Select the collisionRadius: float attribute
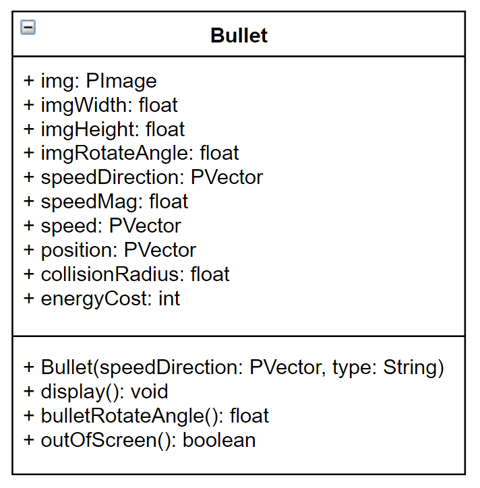The height and width of the screenshot is (488, 480). click(x=126, y=274)
